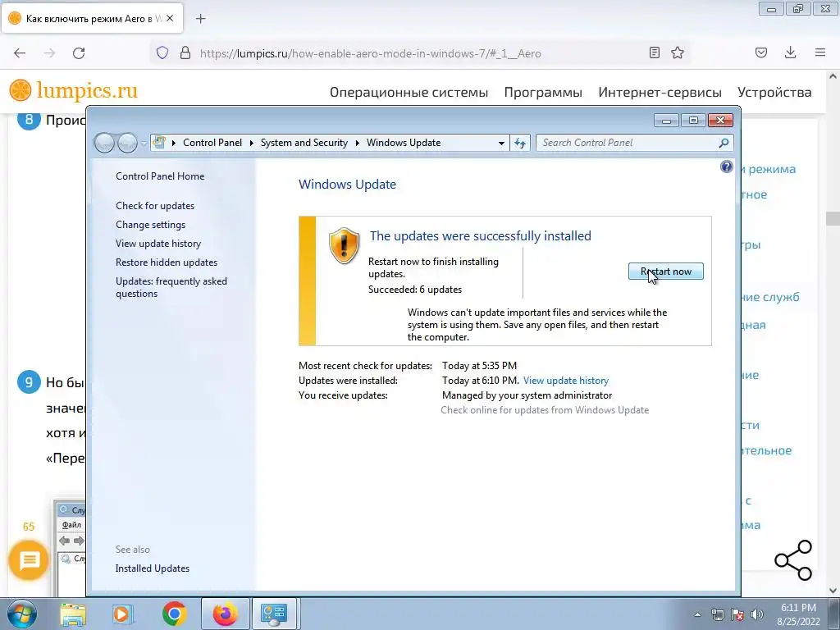Viewport: 840px width, 630px height.
Task: Click Control Panel back navigation button
Action: tap(104, 143)
